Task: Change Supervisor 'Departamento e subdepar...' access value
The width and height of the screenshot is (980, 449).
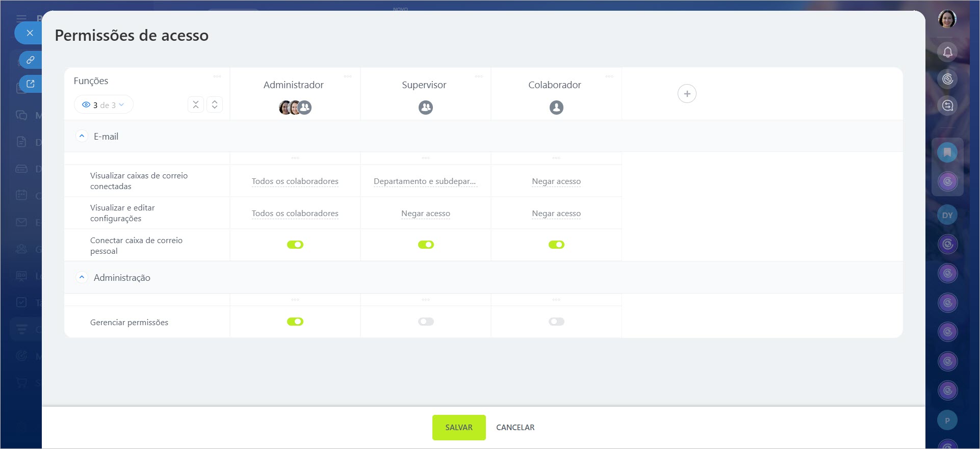Action: tap(425, 181)
